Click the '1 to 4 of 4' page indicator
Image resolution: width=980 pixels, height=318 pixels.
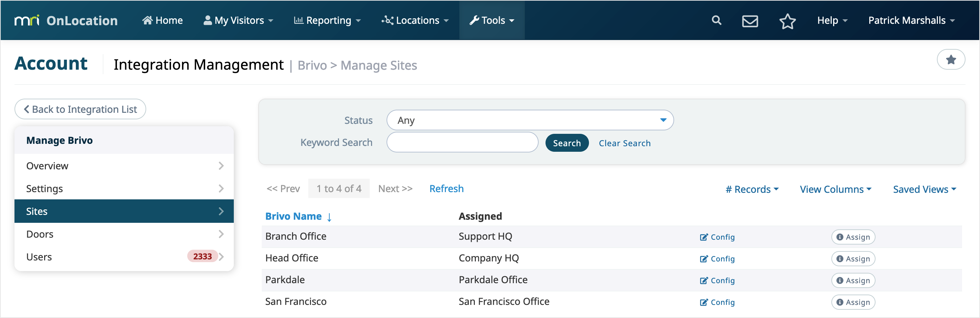pos(339,188)
